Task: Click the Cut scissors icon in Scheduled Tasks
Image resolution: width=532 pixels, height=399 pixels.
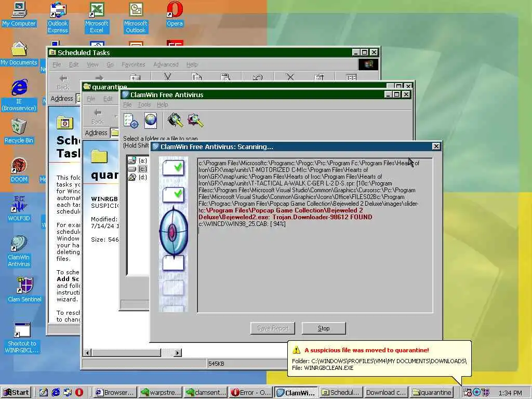Action: (x=168, y=77)
